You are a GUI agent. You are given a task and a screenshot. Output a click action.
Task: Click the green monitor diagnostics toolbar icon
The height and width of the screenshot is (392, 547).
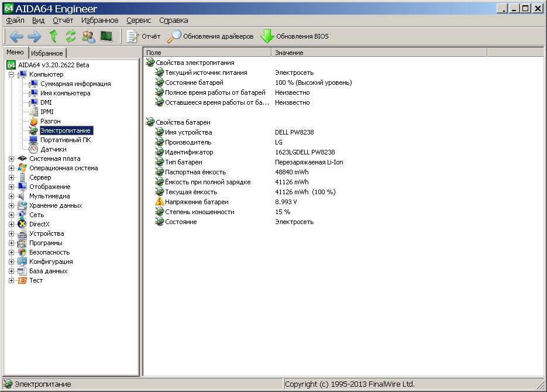coord(106,36)
